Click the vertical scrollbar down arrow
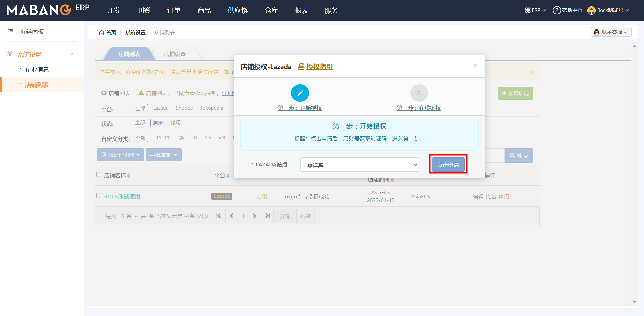644x316 pixels. coord(634,302)
